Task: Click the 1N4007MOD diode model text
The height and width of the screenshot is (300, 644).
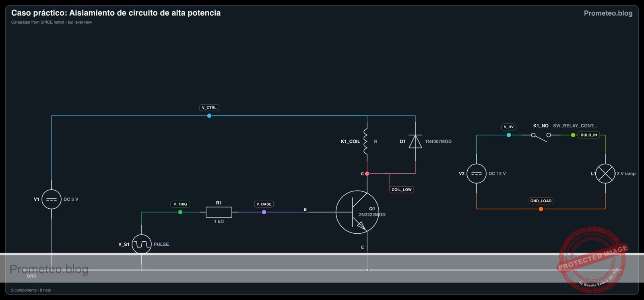Action: coord(438,142)
